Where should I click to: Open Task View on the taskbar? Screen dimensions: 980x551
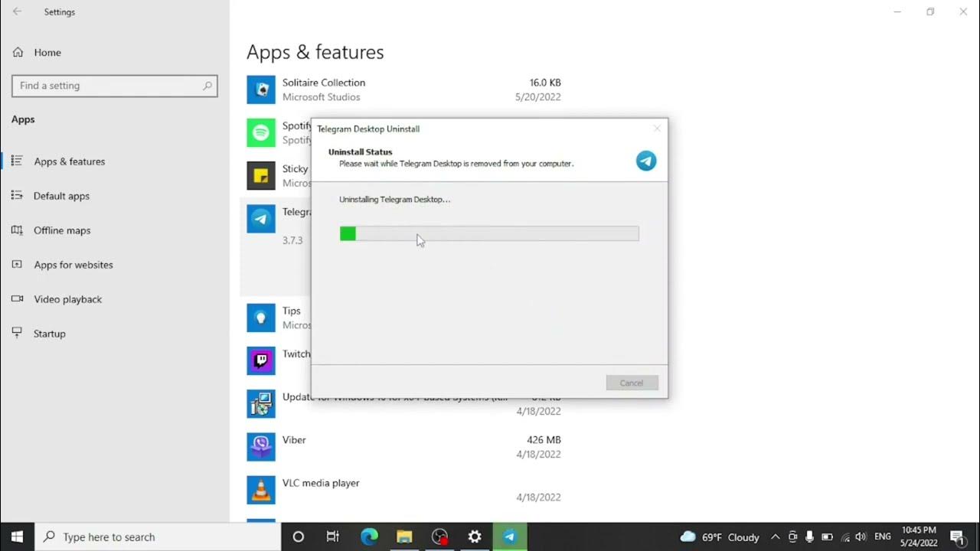click(x=333, y=536)
